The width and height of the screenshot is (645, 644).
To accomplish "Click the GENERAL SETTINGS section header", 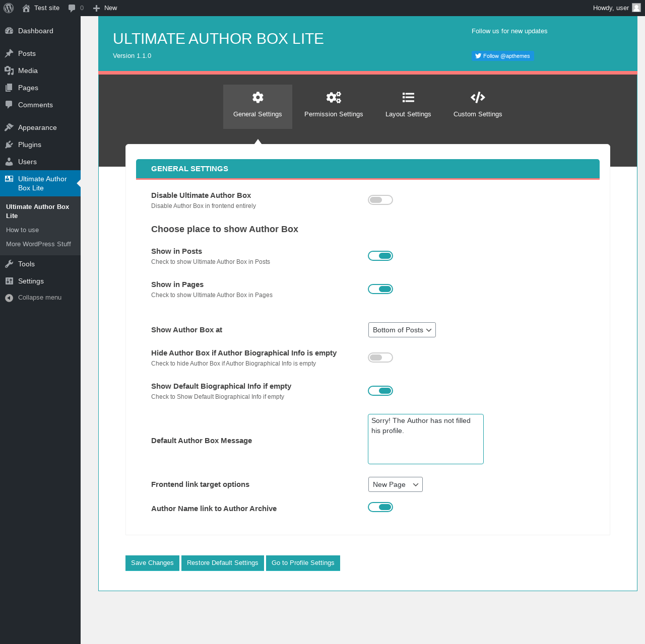I will tap(368, 169).
